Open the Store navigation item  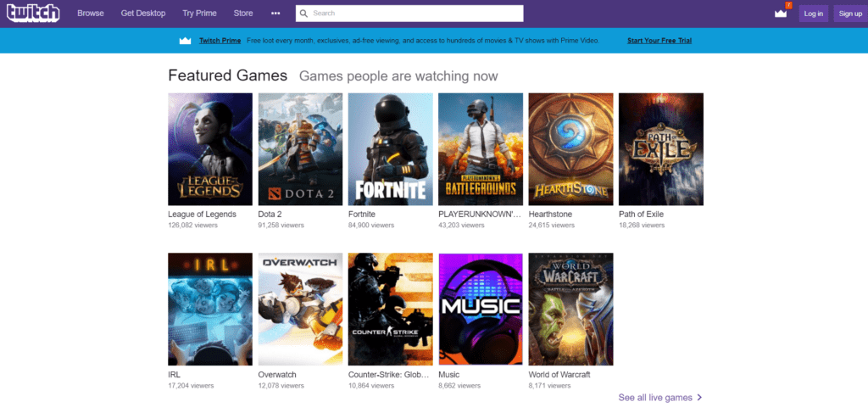(243, 14)
